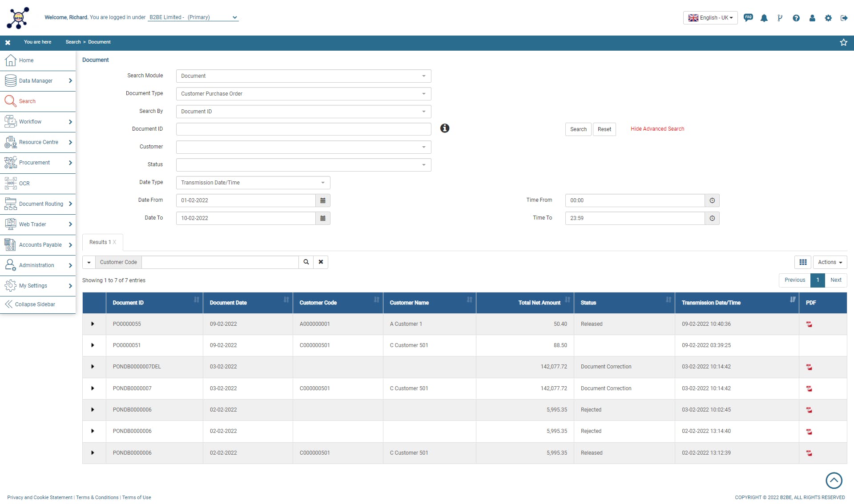854x504 pixels.
Task: Open the FAQ chat icon
Action: [748, 18]
